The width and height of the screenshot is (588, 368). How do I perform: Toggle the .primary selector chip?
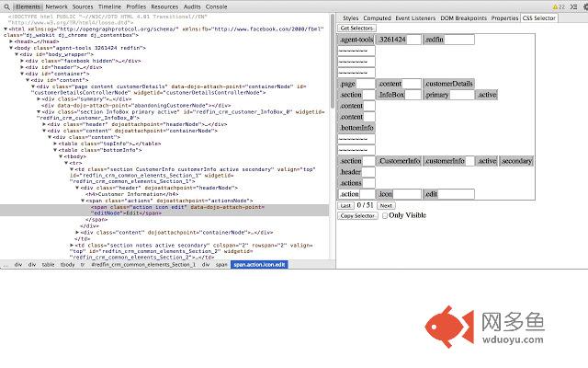pos(437,95)
